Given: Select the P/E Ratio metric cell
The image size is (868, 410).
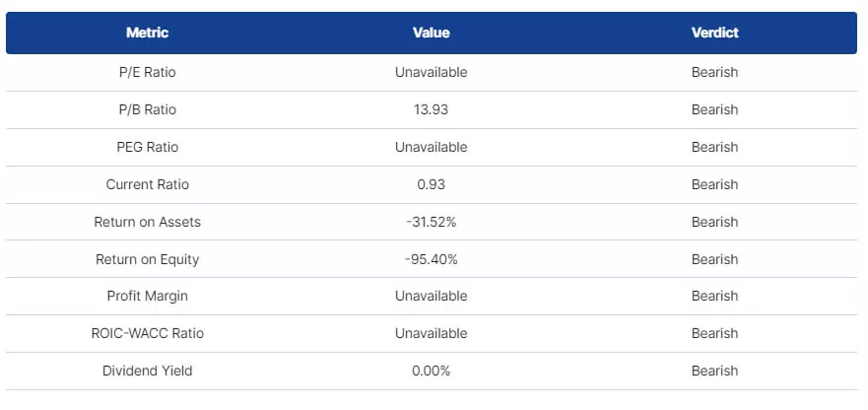Looking at the screenshot, I should coord(147,72).
